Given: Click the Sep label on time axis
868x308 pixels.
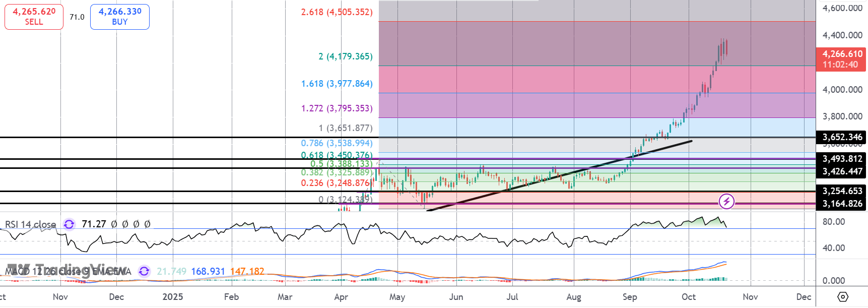Looking at the screenshot, I should (630, 297).
